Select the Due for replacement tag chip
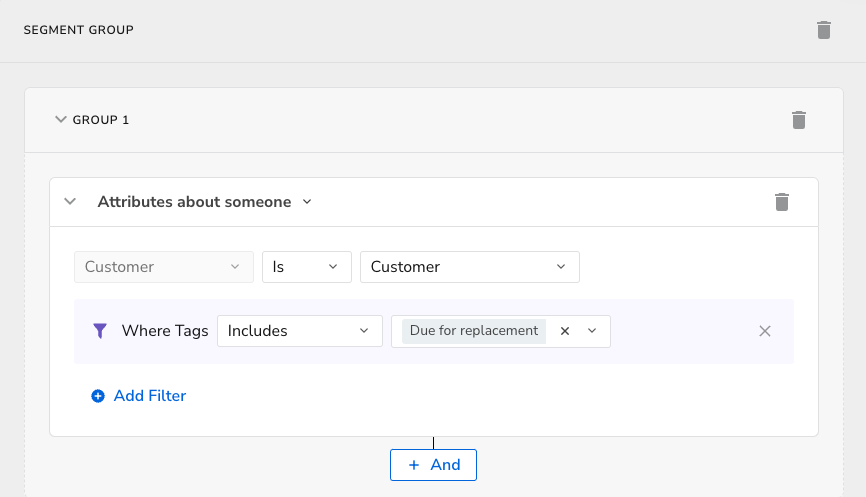 [x=474, y=331]
